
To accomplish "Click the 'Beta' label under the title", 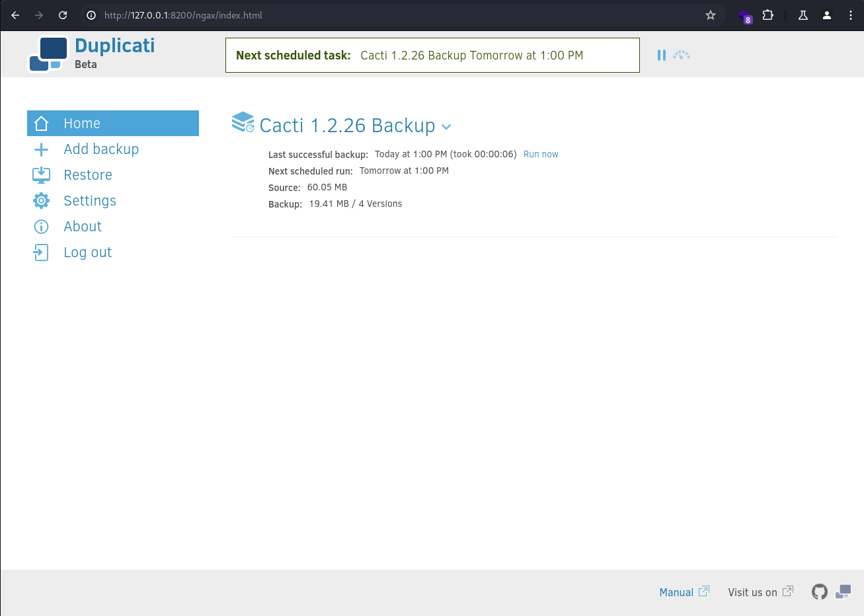I will point(86,64).
